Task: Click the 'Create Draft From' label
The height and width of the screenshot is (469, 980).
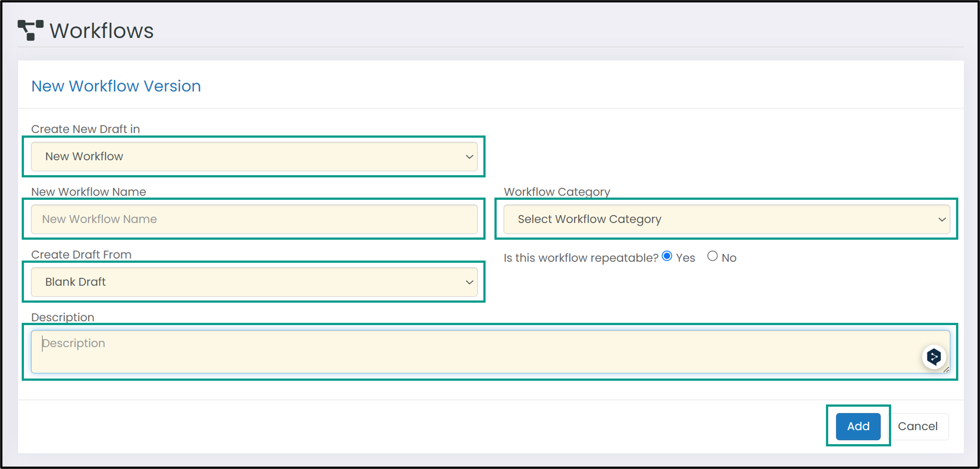Action: pos(81,255)
